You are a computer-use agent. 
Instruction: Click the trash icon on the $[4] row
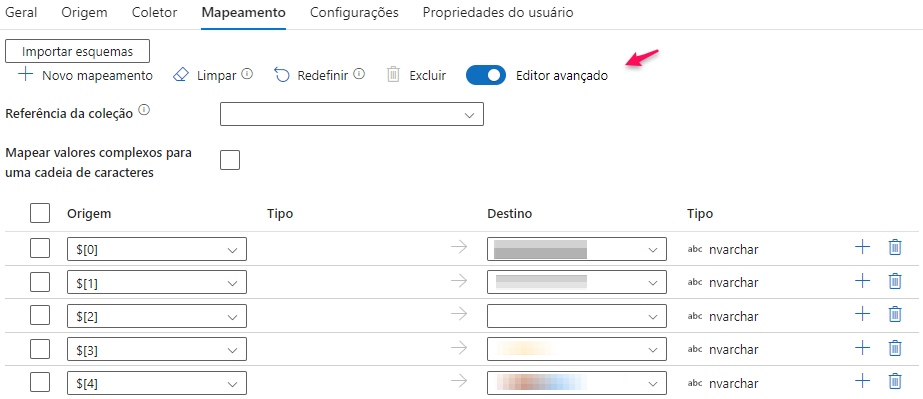click(895, 382)
